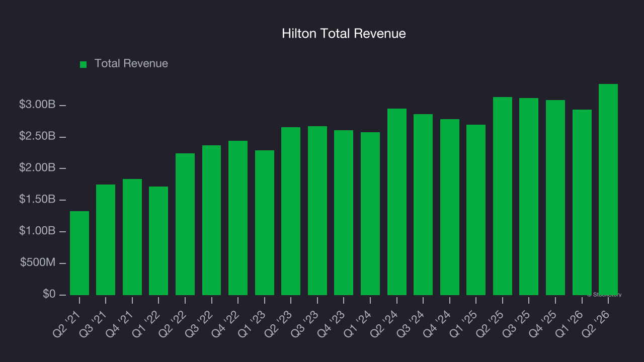This screenshot has width=644, height=362.
Task: Click the Q3 '24 revenue bar
Action: click(x=423, y=205)
